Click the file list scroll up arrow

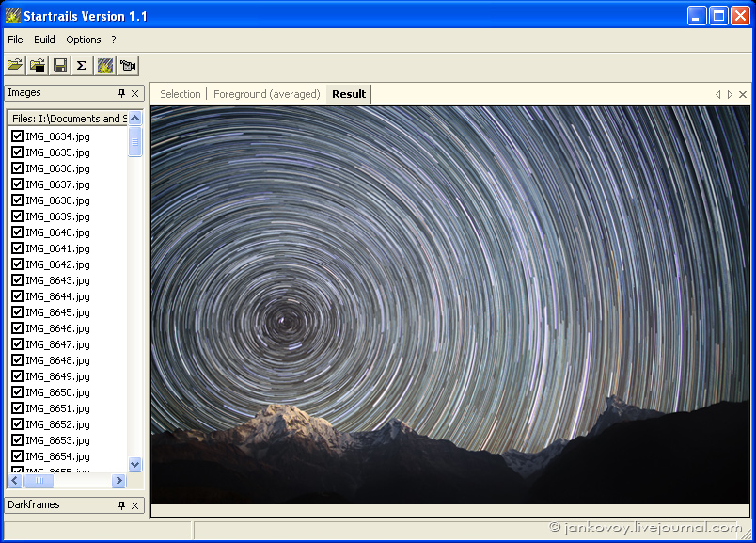(x=135, y=118)
